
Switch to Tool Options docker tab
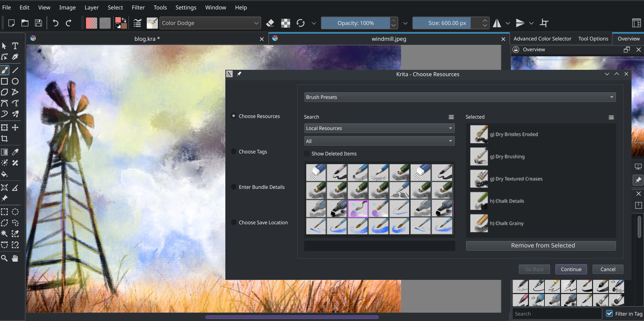coord(593,39)
